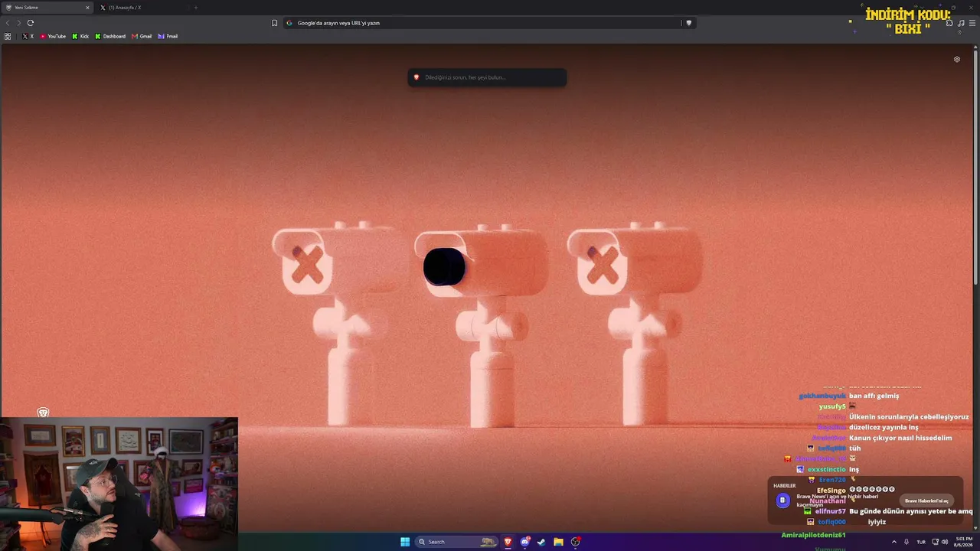This screenshot has width=980, height=551.
Task: Click the Brave News icon in notification card
Action: [782, 500]
